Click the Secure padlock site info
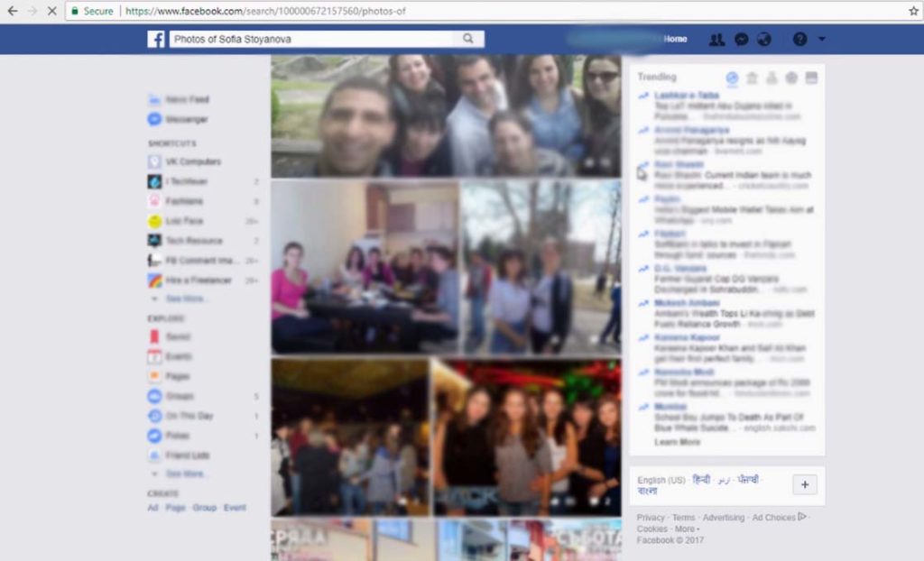924x561 pixels. (92, 11)
